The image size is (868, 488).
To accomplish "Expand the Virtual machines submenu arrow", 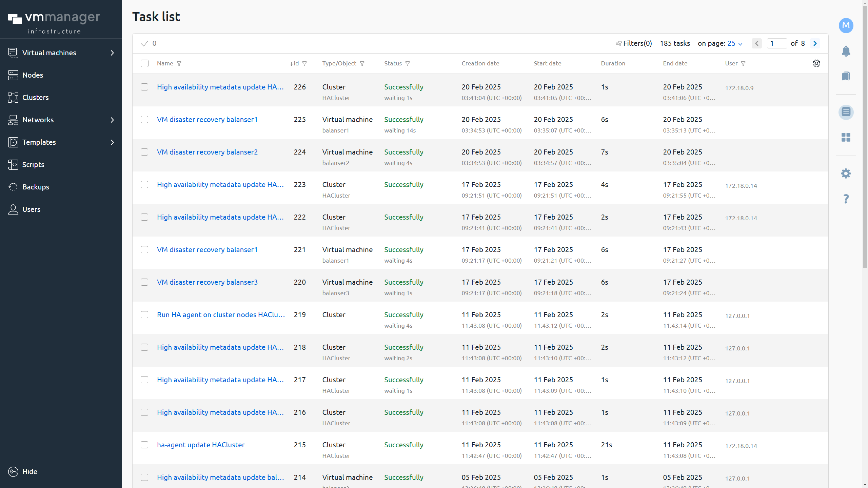I will pyautogui.click(x=112, y=53).
